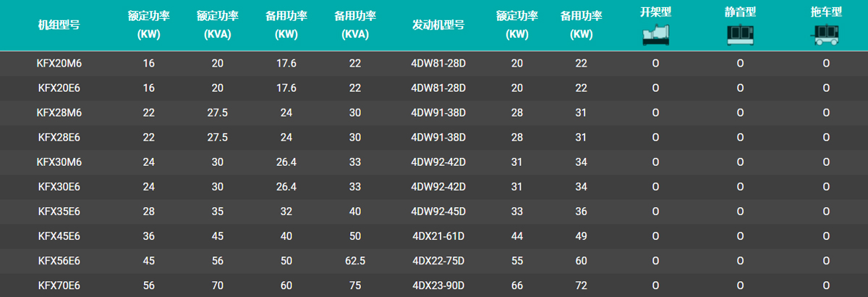Select the 机组型号 column header
The image size is (868, 297).
pos(59,24)
